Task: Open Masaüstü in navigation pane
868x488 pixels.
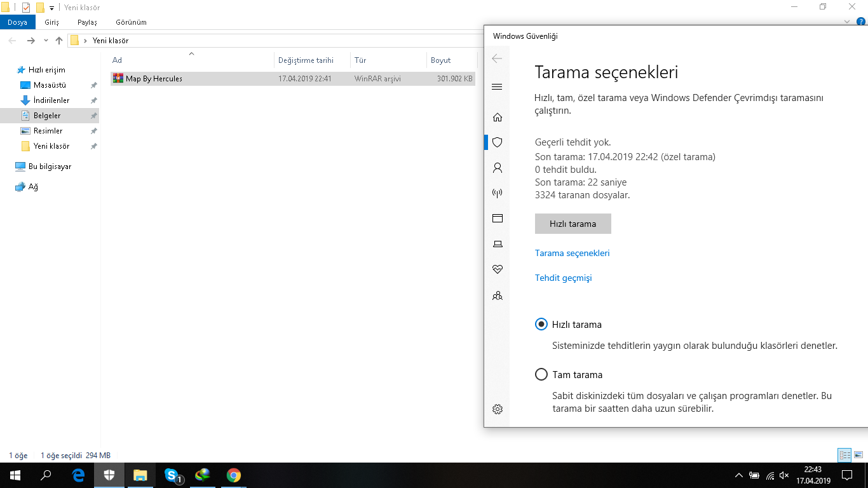Action: tap(50, 85)
